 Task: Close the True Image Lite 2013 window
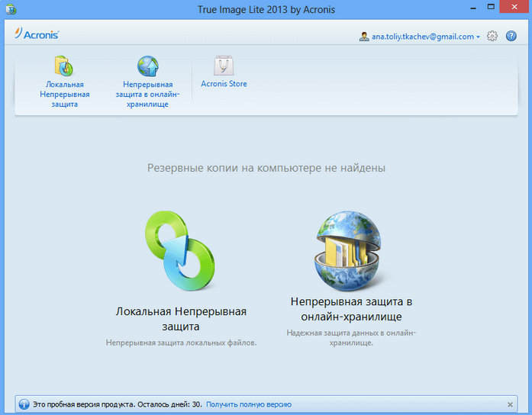pos(514,7)
